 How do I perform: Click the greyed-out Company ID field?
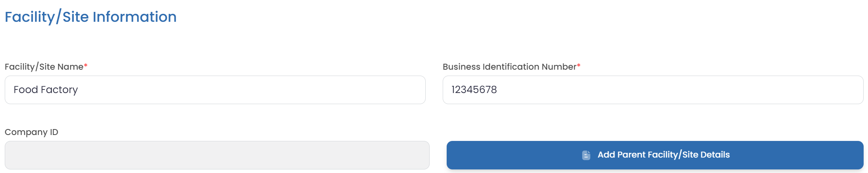pos(217,155)
